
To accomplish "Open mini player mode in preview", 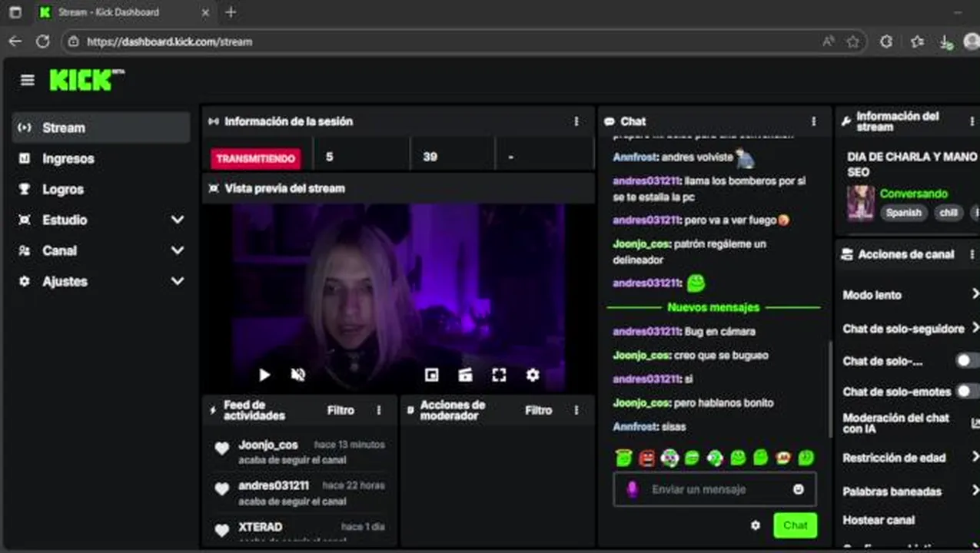I will pyautogui.click(x=432, y=375).
